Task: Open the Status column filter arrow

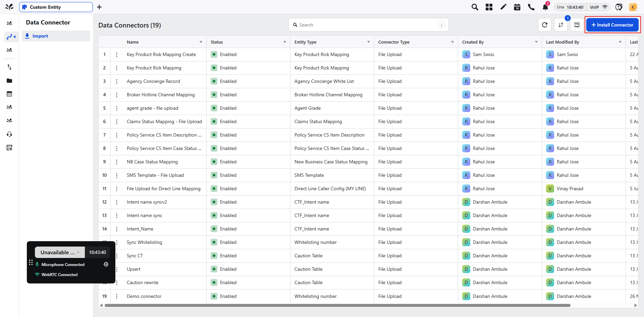Action: [285, 42]
